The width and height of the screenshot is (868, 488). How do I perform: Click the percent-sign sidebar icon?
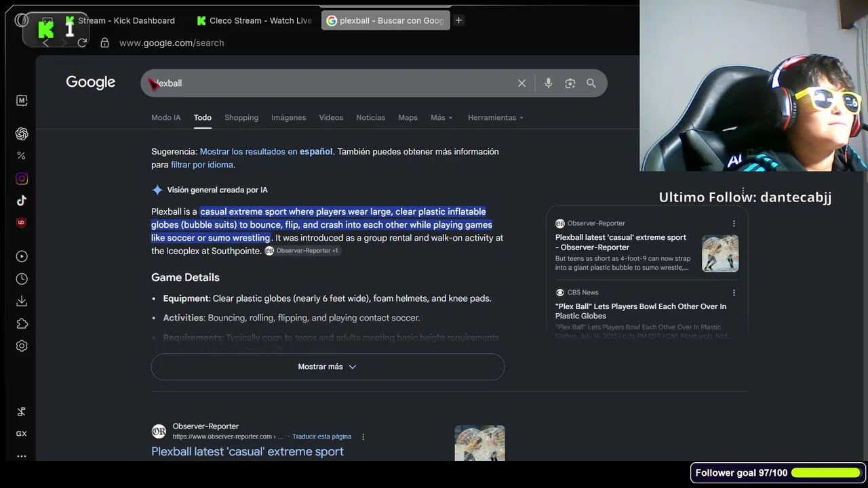click(x=22, y=156)
